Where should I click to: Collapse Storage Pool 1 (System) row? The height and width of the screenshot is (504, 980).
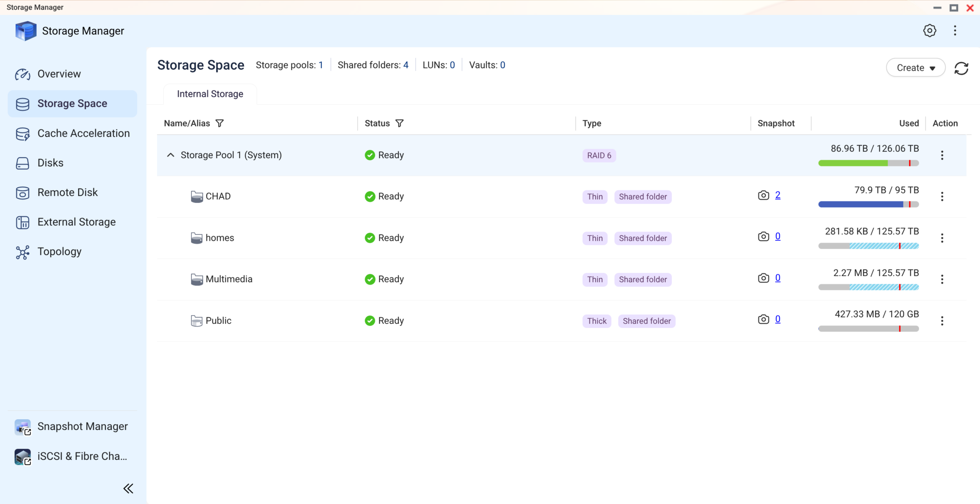tap(170, 155)
